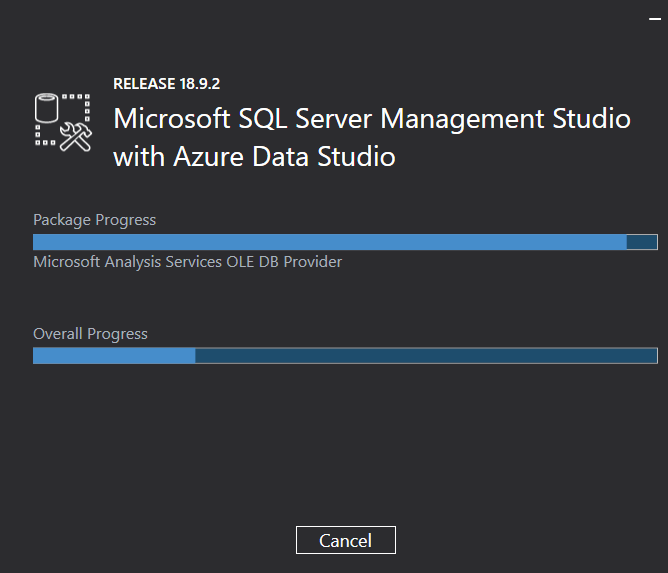This screenshot has width=668, height=573.
Task: Click the Cancel button
Action: tap(345, 540)
